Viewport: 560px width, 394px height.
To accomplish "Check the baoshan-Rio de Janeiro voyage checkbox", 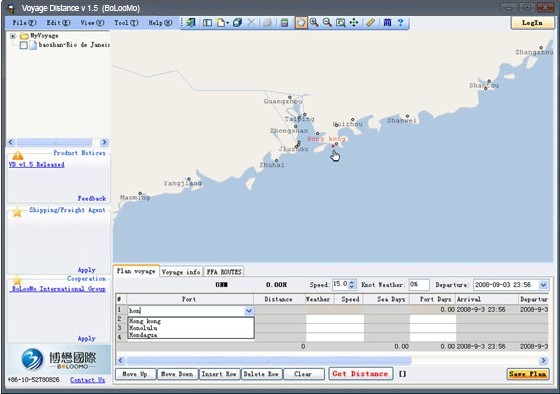I will [x=24, y=45].
